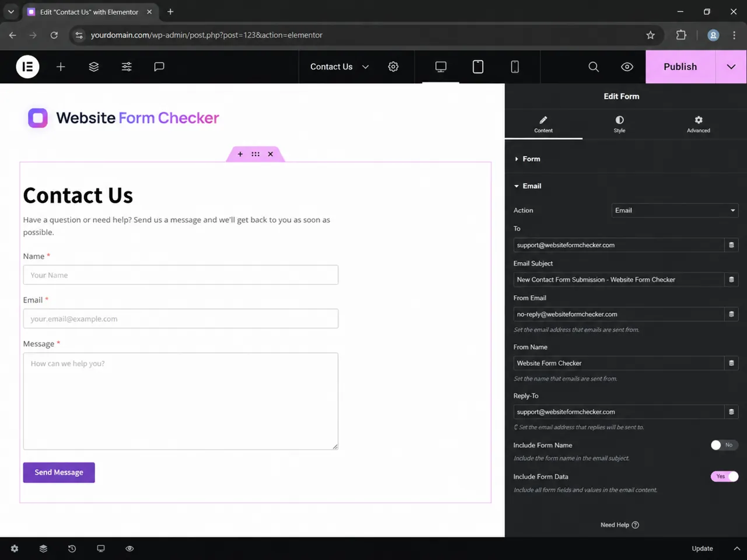Viewport: 747px width, 560px height.
Task: Open bottom bar settings gear icon
Action: click(15, 548)
